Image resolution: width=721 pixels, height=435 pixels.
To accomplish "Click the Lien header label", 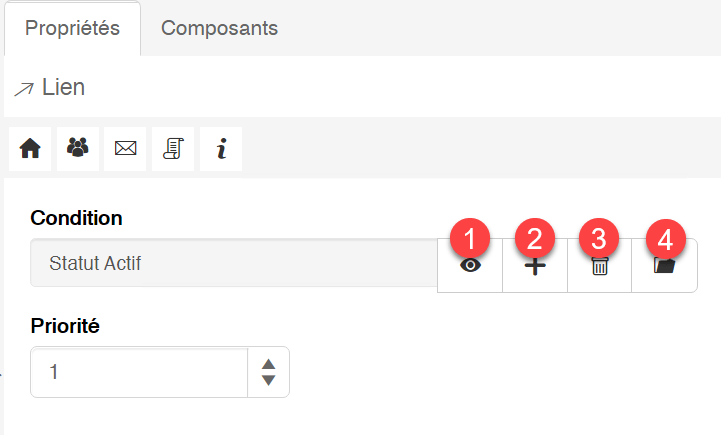I will click(62, 87).
